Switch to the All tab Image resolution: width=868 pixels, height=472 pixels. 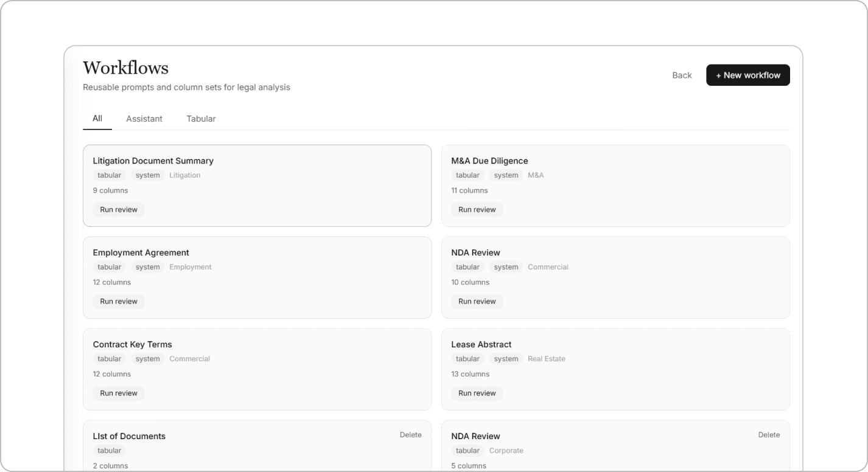(x=97, y=119)
